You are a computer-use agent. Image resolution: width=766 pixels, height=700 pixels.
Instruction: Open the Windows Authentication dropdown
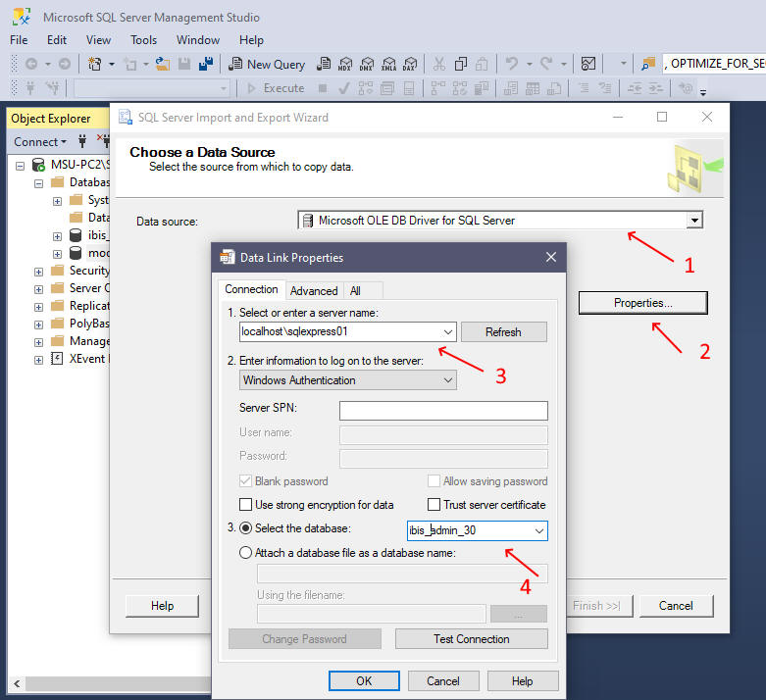pos(447,380)
